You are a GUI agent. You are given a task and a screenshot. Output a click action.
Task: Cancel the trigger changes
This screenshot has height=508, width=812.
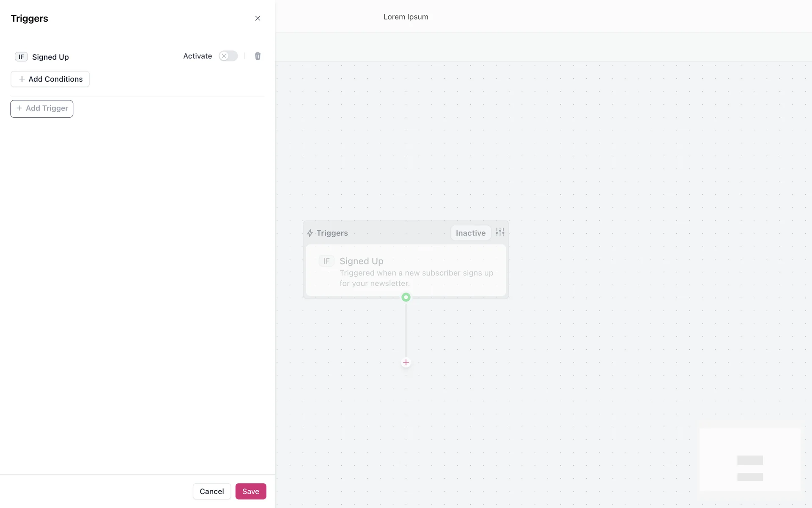point(211,491)
